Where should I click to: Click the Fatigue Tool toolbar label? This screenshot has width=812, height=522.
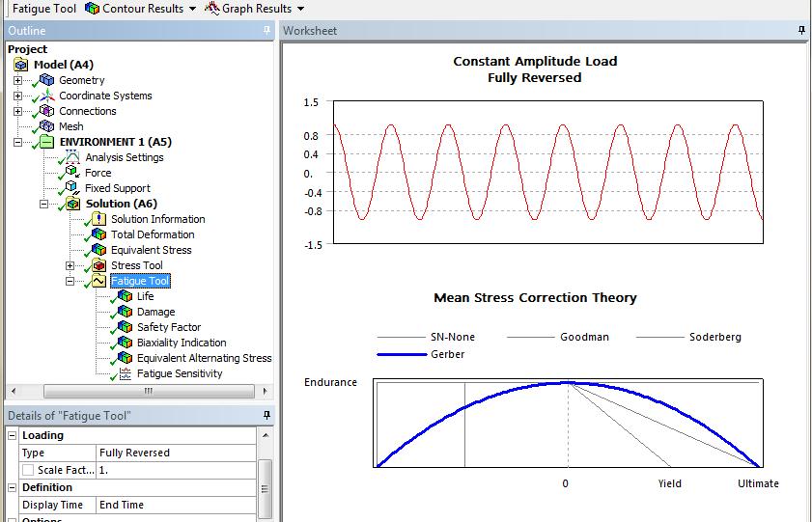pos(44,9)
